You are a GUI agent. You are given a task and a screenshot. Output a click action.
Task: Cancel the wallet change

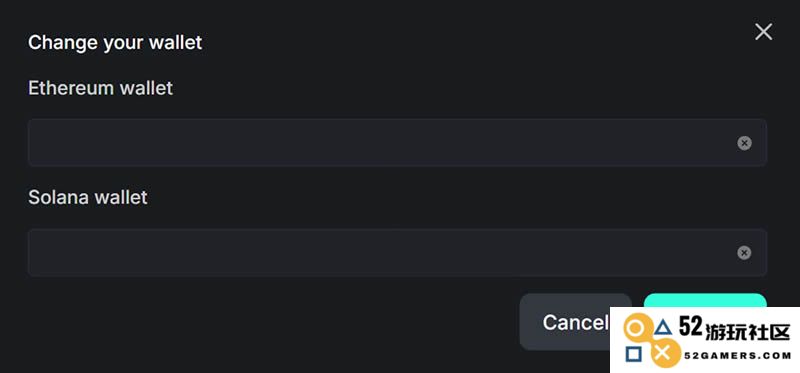[565, 322]
